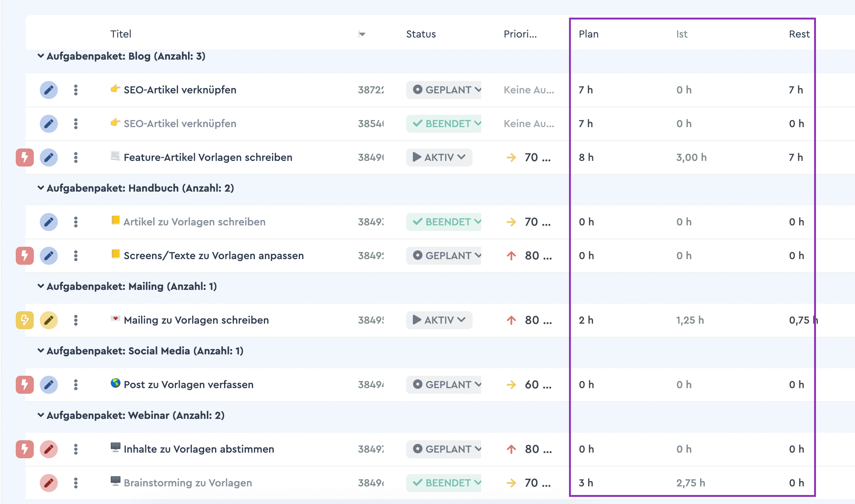Open BEENDET status dropdown for second SEO-Artikel verknüpfen

[444, 124]
